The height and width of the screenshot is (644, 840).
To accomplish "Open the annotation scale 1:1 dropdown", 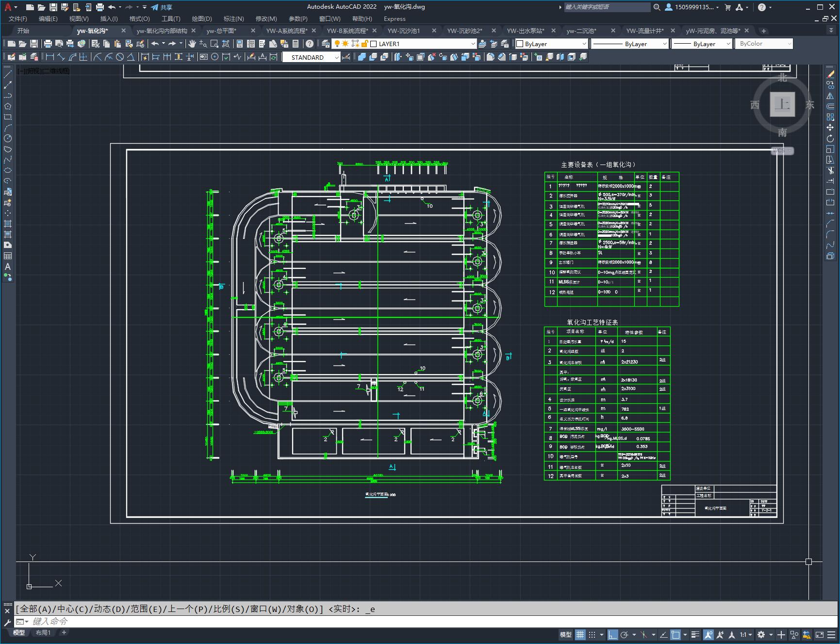I will (x=746, y=634).
